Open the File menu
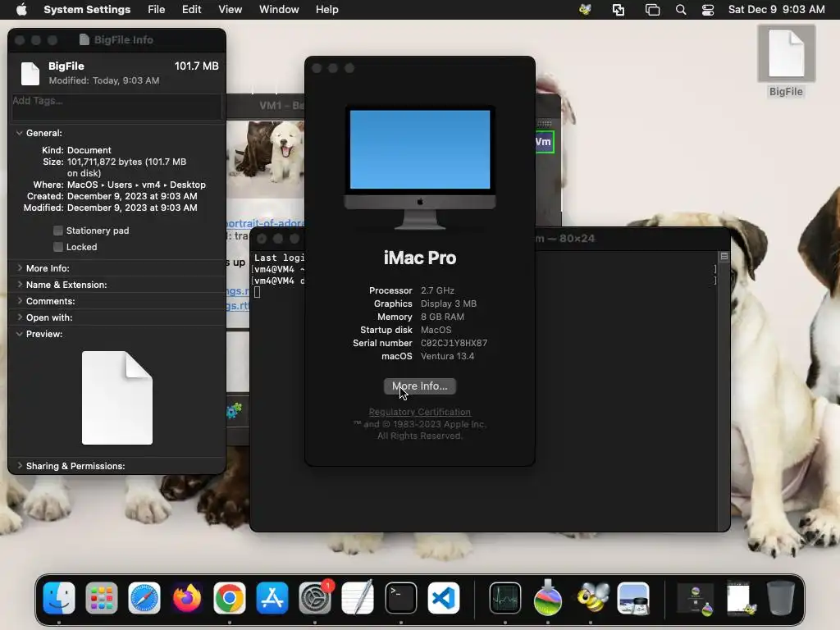Viewport: 840px width, 630px height. tap(157, 10)
